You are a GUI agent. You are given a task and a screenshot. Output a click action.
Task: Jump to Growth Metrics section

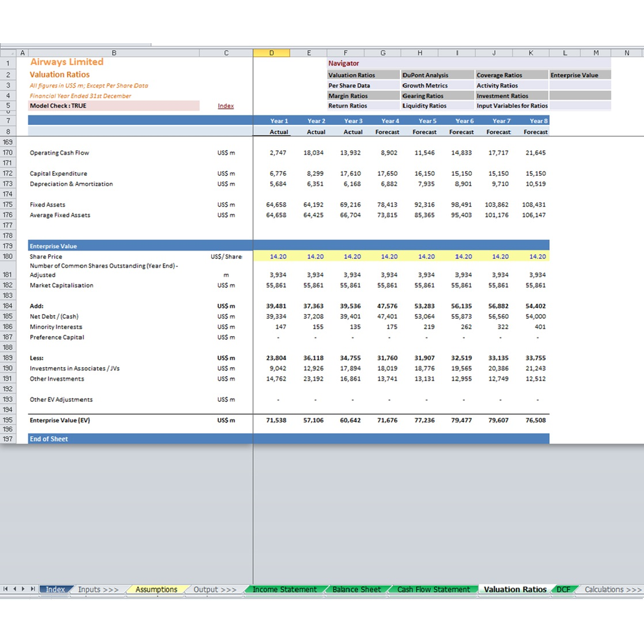point(437,86)
